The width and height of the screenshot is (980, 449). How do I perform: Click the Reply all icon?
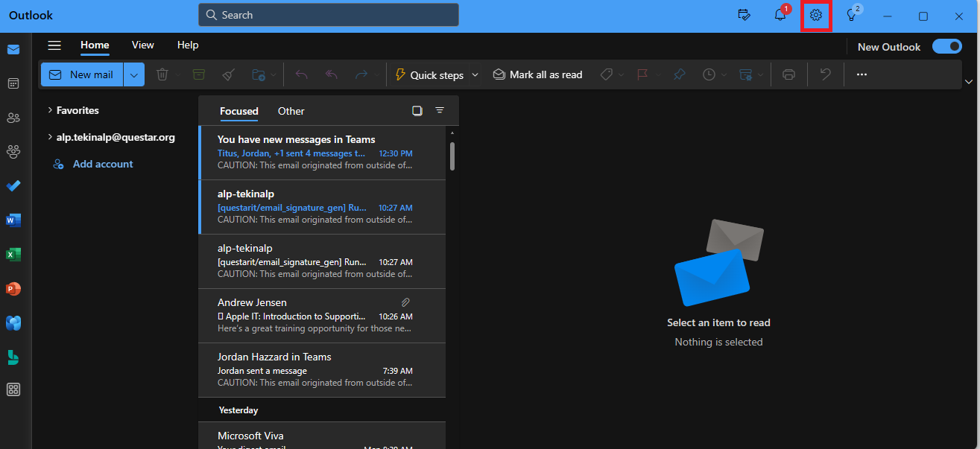(x=332, y=74)
